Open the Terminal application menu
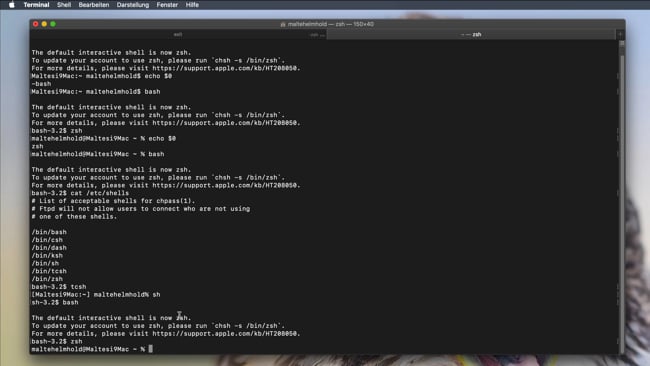Image resolution: width=650 pixels, height=366 pixels. pyautogui.click(x=36, y=5)
